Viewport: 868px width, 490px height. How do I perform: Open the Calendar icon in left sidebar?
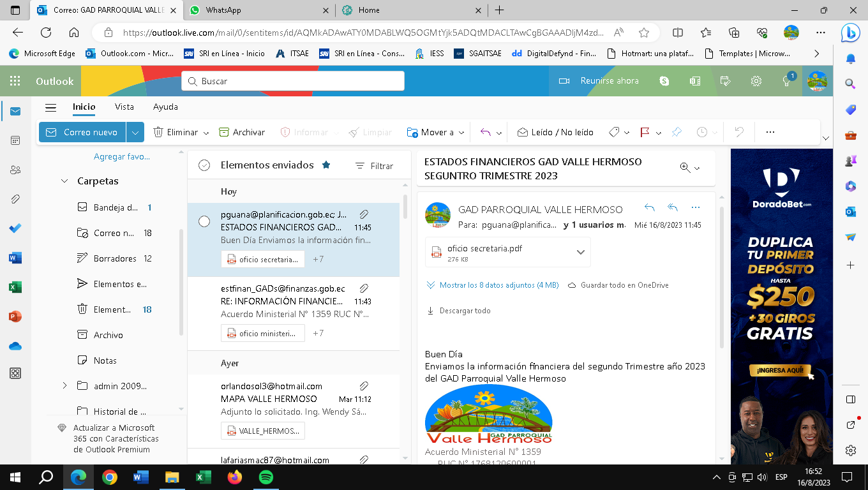[15, 140]
